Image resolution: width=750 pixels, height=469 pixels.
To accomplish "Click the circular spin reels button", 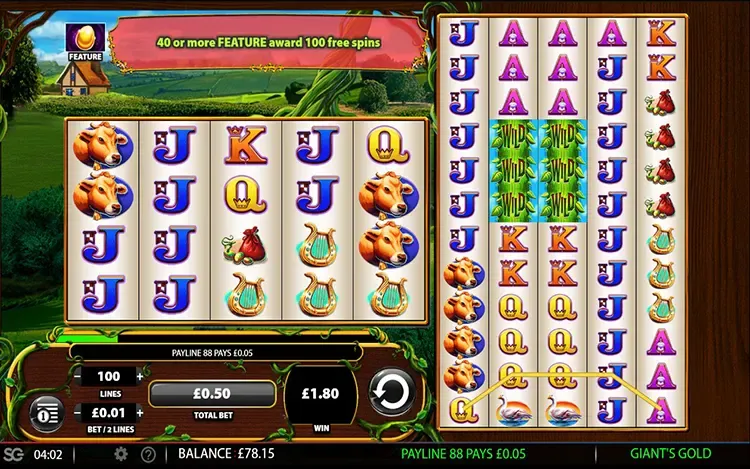I will (x=391, y=392).
